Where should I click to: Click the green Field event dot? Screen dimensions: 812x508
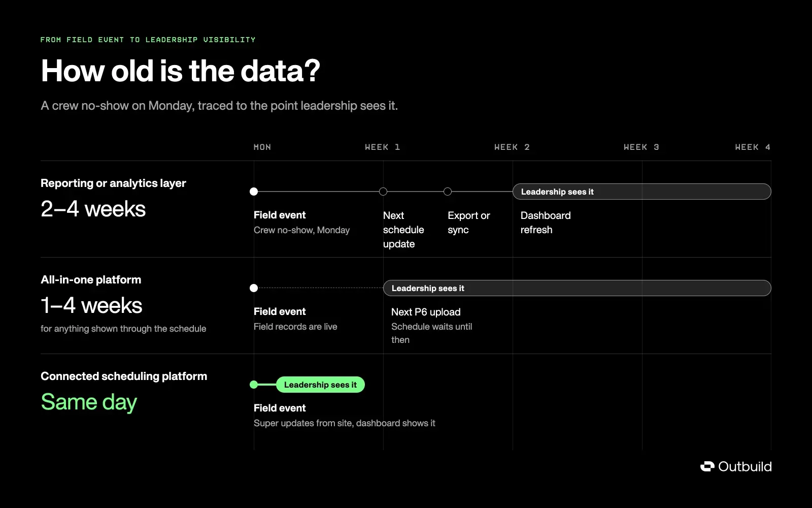[254, 385]
